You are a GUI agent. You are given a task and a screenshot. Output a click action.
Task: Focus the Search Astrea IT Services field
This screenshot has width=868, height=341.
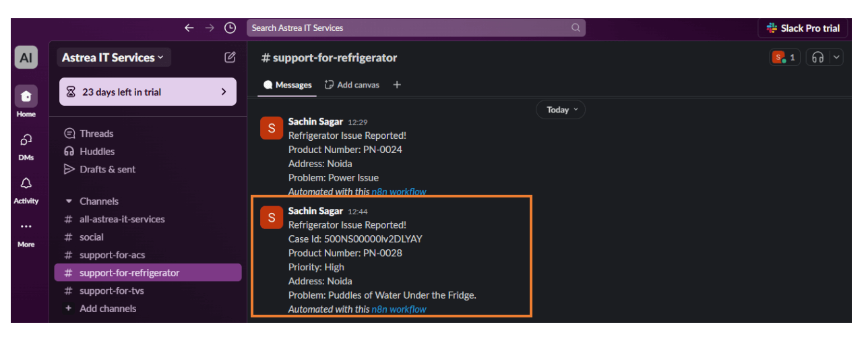point(416,28)
